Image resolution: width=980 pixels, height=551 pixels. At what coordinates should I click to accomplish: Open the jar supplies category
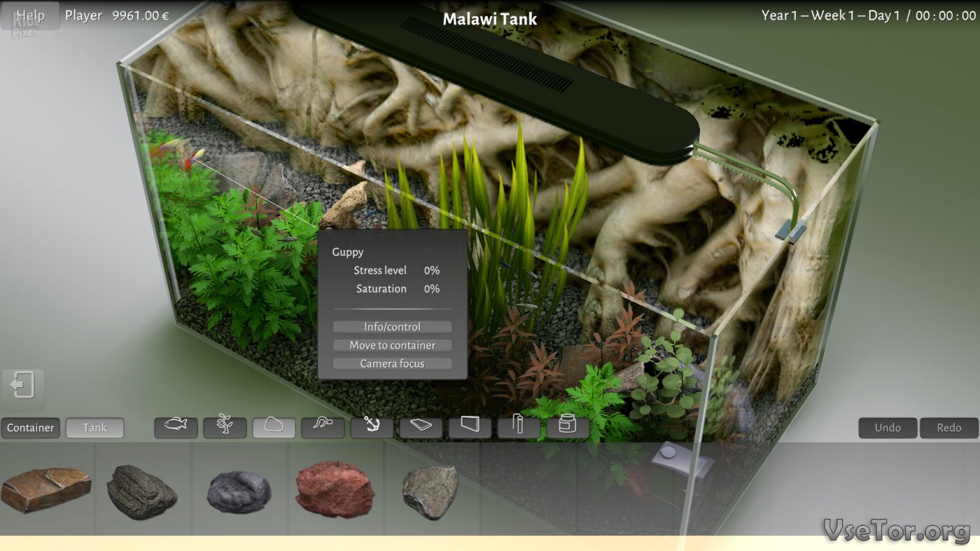(567, 427)
